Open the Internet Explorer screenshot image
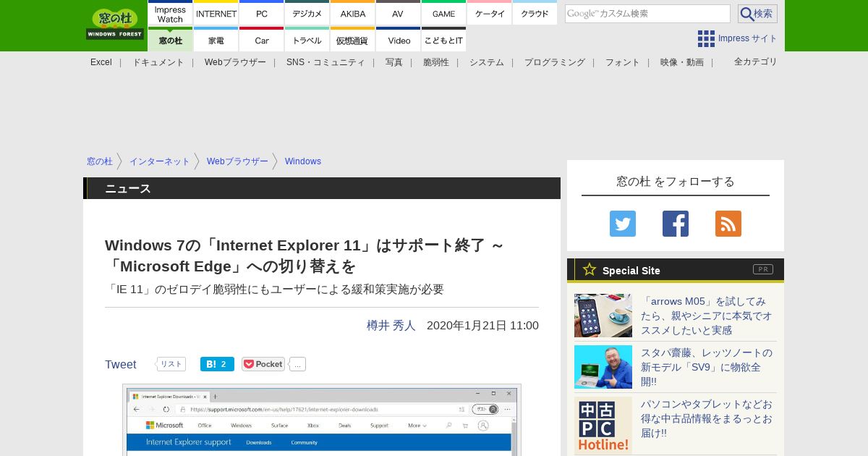The image size is (868, 456). pyautogui.click(x=322, y=420)
